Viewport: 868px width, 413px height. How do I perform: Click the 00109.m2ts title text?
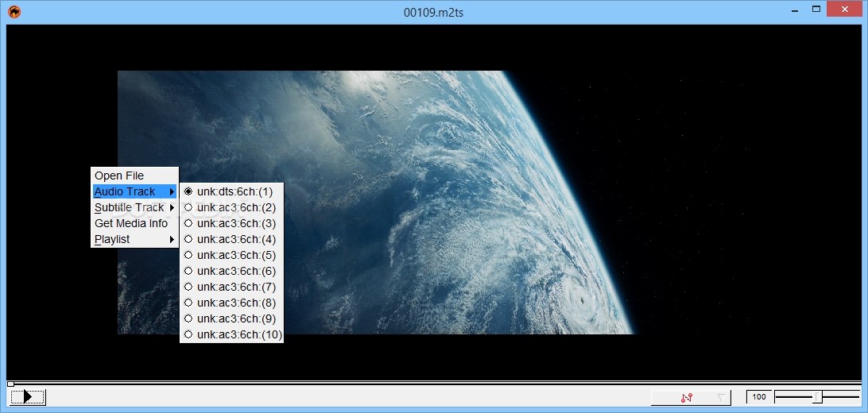(x=433, y=12)
